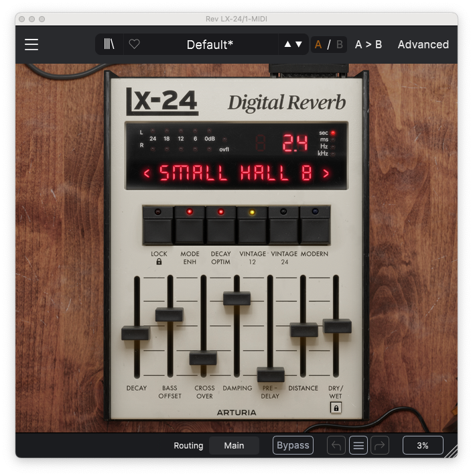473x476 pixels.
Task: Favorite the preset with heart icon
Action: click(134, 45)
